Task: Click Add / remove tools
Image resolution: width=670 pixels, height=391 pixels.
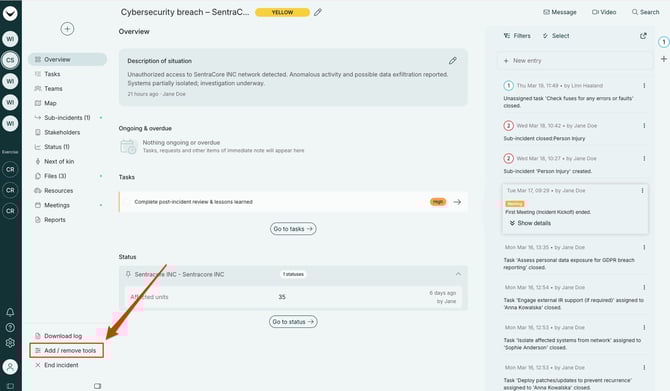Action: pyautogui.click(x=66, y=350)
